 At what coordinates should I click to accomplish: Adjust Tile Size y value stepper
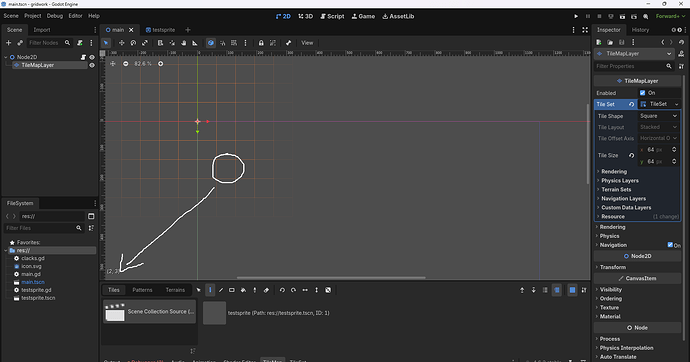coord(674,161)
